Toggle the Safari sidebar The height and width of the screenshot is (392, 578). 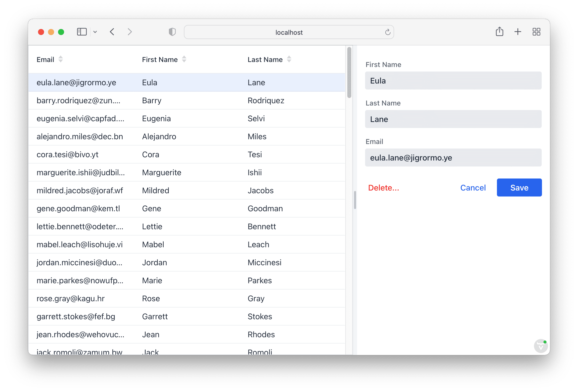pyautogui.click(x=81, y=32)
